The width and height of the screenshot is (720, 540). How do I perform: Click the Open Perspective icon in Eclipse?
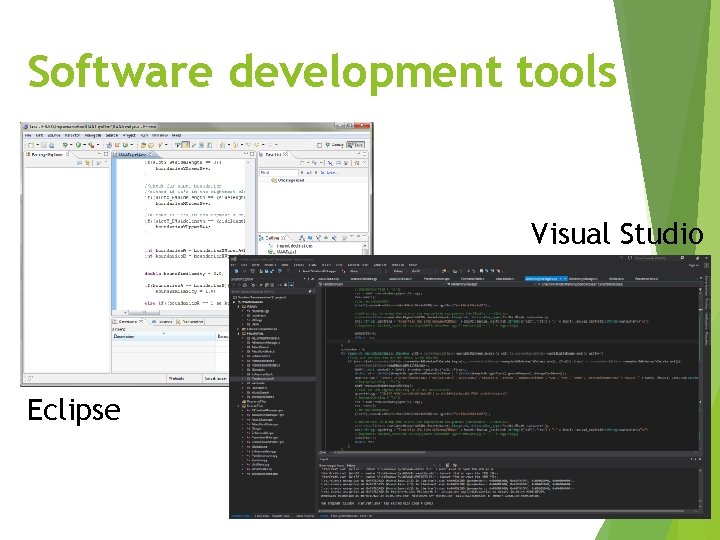[x=319, y=145]
